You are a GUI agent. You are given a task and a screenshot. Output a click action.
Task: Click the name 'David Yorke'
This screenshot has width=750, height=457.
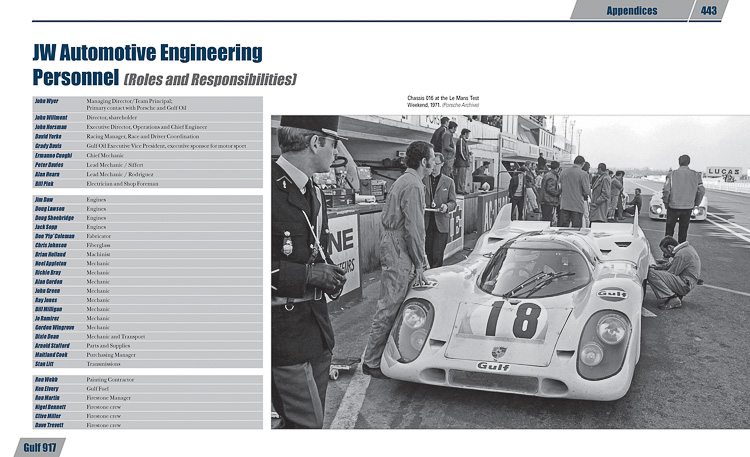(x=48, y=136)
